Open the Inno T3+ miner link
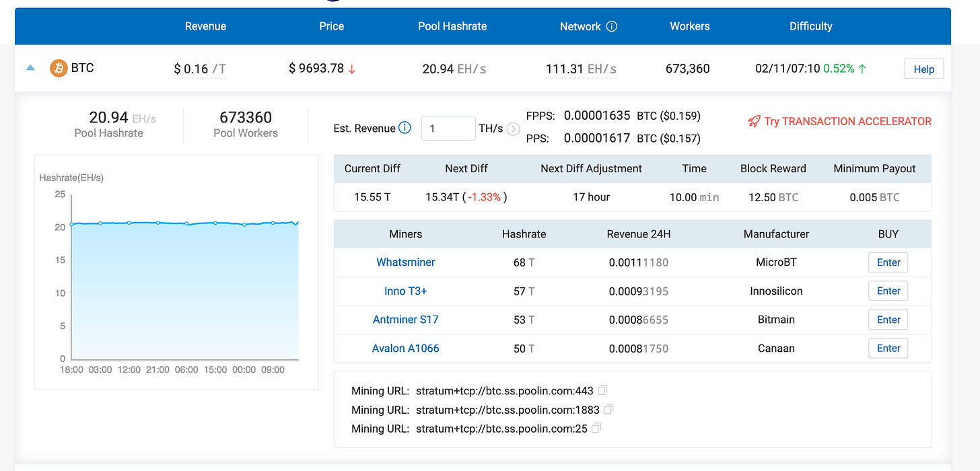The width and height of the screenshot is (980, 471). tap(406, 291)
